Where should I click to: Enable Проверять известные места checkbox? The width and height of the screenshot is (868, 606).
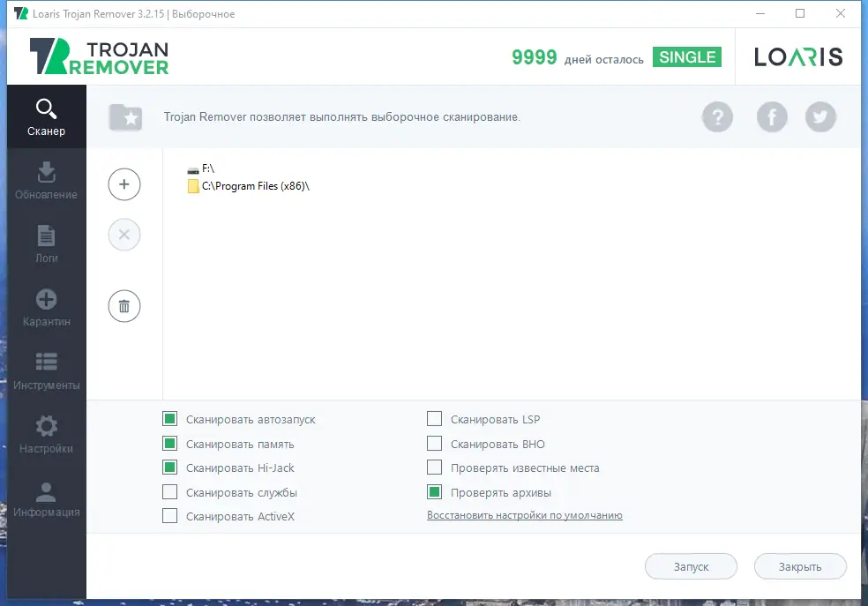coord(435,468)
